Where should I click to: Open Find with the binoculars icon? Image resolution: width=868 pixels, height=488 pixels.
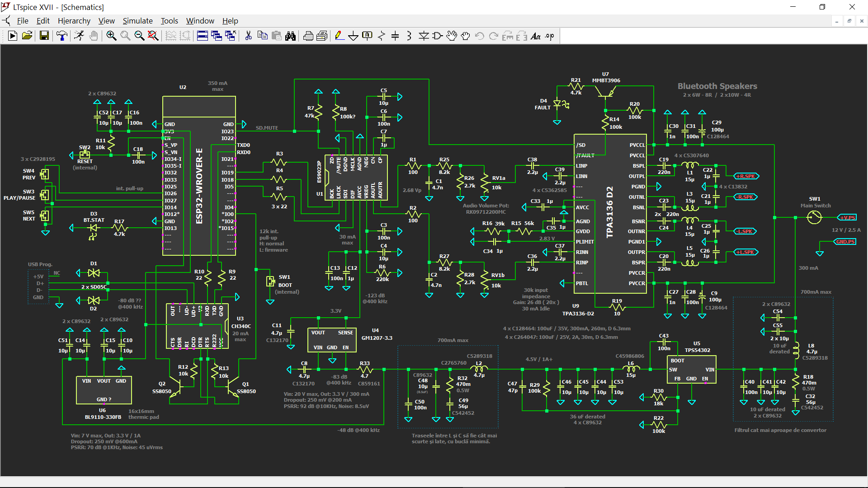click(x=291, y=36)
